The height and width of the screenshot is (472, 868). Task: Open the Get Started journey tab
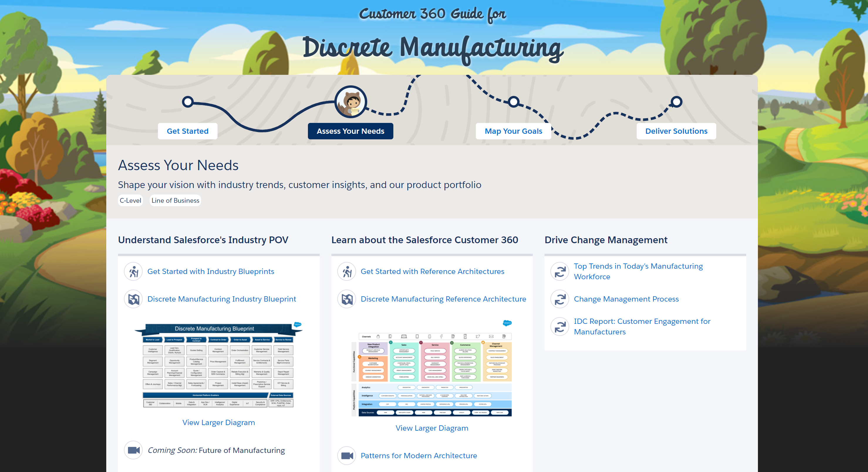click(x=187, y=131)
